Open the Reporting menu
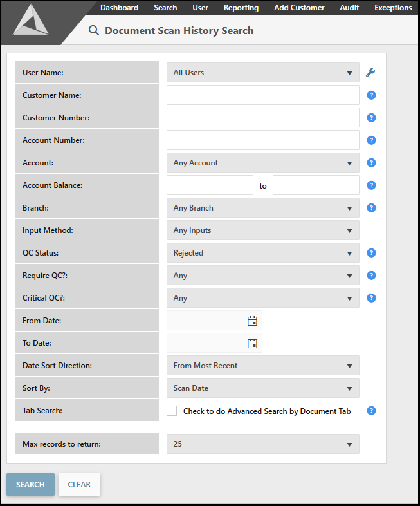The image size is (420, 506). [241, 8]
